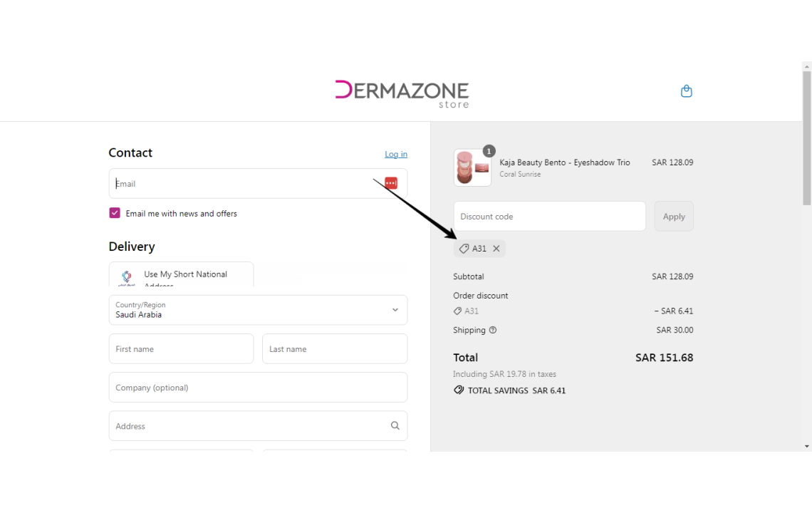
Task: Click the Apply discount button
Action: (x=674, y=216)
